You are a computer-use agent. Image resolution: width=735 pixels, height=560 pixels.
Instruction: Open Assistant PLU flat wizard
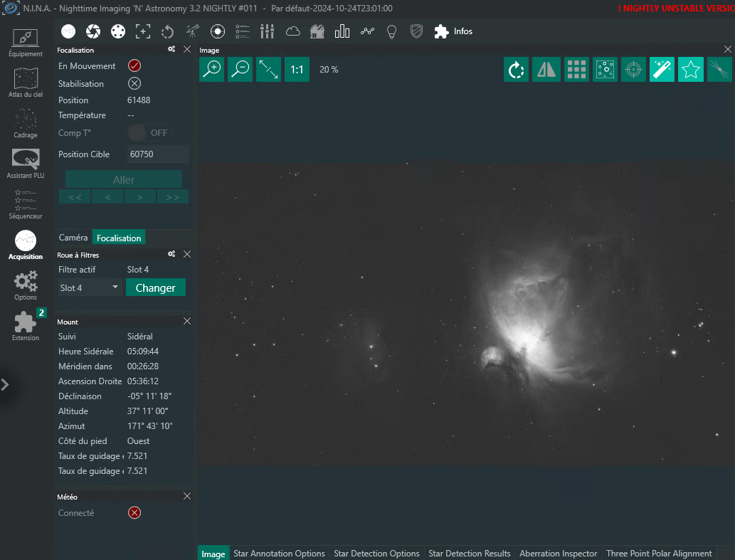(26, 164)
